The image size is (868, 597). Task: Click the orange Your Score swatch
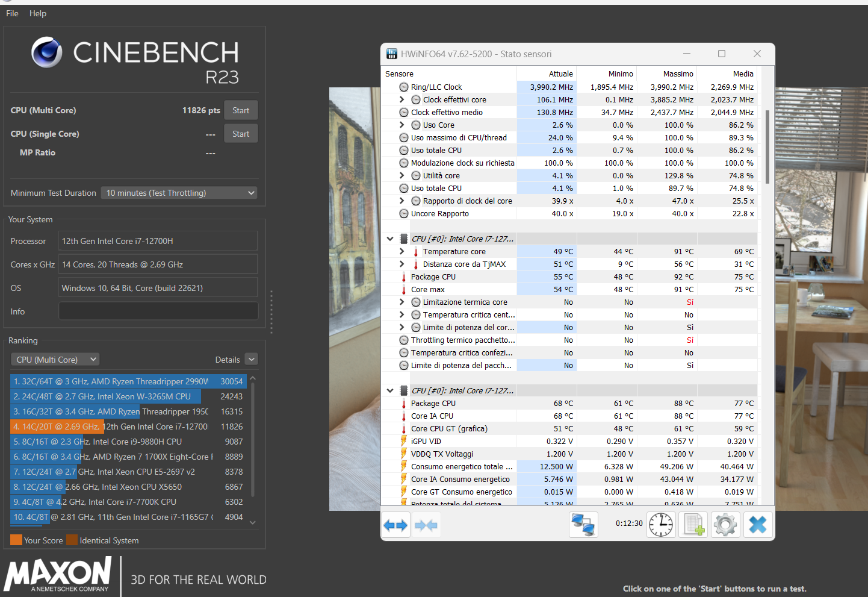(16, 540)
